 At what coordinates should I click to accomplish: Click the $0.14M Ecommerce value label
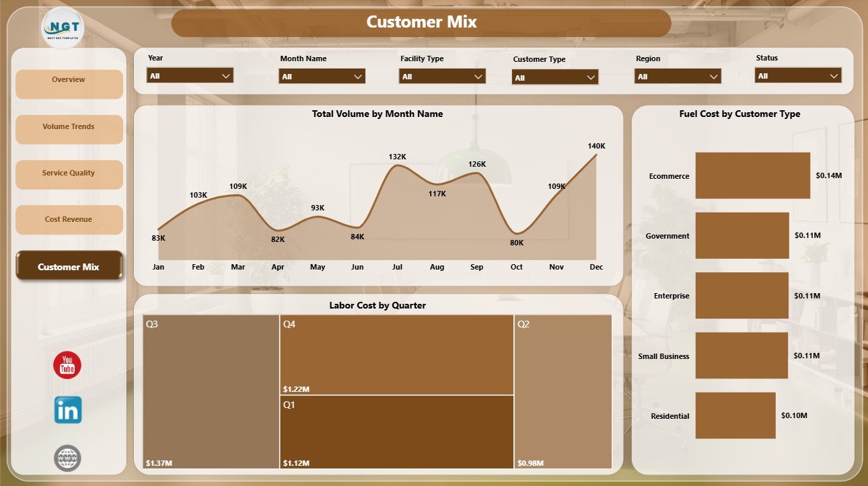pyautogui.click(x=829, y=175)
